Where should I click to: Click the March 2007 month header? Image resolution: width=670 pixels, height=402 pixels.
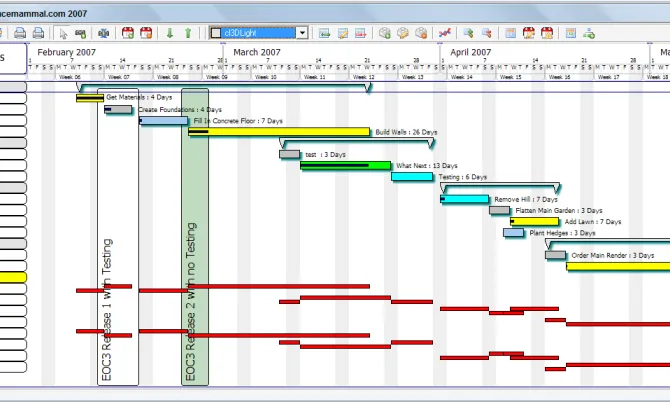[257, 52]
